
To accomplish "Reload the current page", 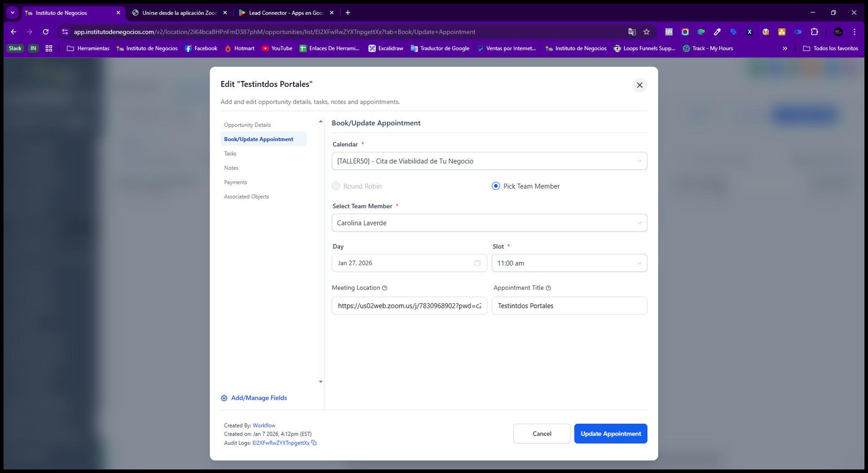I will pyautogui.click(x=46, y=32).
